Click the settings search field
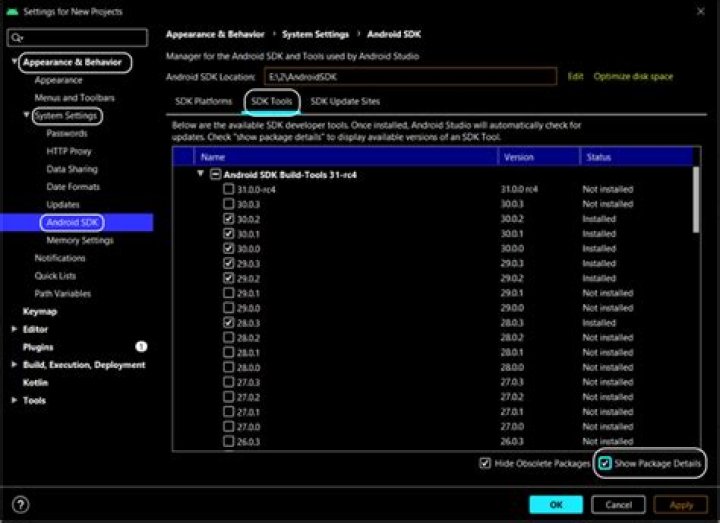Screen dimensions: 720x523 (x=78, y=38)
